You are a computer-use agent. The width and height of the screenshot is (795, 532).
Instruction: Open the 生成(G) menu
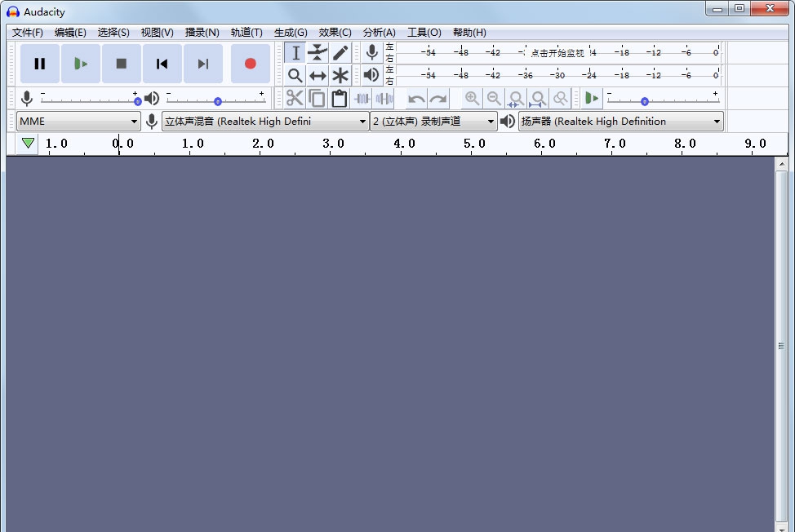click(291, 33)
